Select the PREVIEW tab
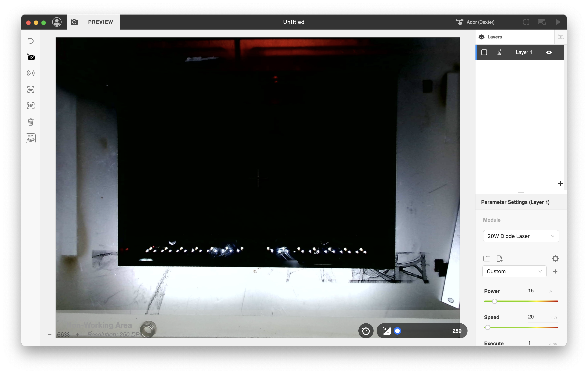The width and height of the screenshot is (588, 374). (101, 22)
